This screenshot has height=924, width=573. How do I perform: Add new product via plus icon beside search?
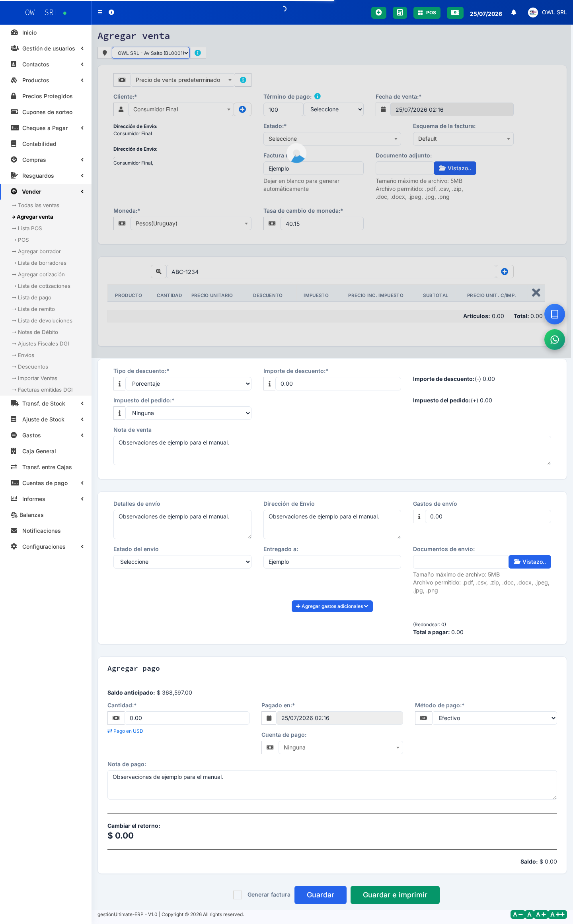[x=505, y=272]
